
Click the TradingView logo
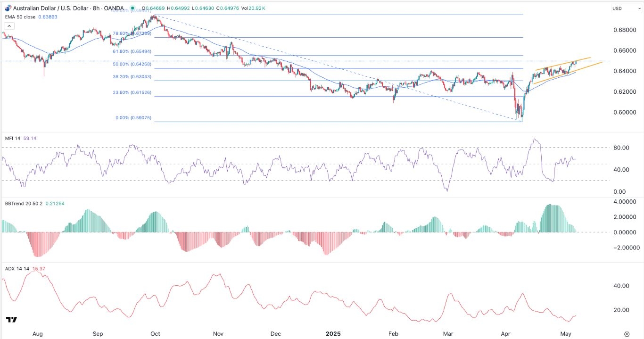tap(12, 320)
